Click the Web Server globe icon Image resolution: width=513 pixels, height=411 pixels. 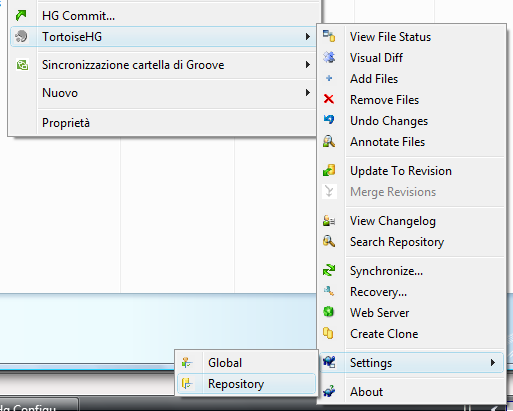coord(329,312)
